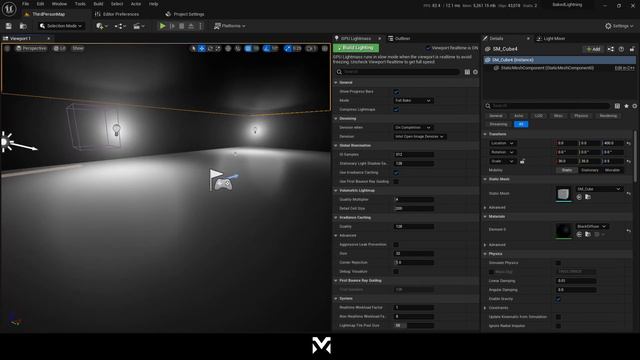The image size is (640, 360).
Task: Toggle scale snapping icon in viewport
Action: click(288, 48)
